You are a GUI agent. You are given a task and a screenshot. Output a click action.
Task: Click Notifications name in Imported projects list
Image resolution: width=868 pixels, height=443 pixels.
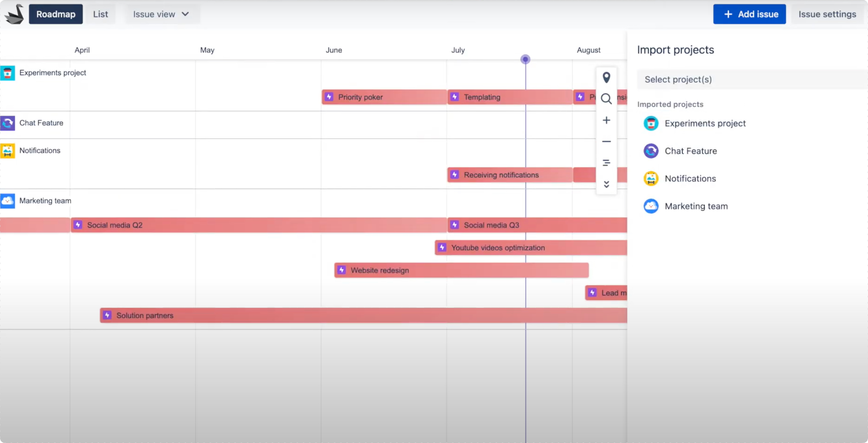(690, 178)
